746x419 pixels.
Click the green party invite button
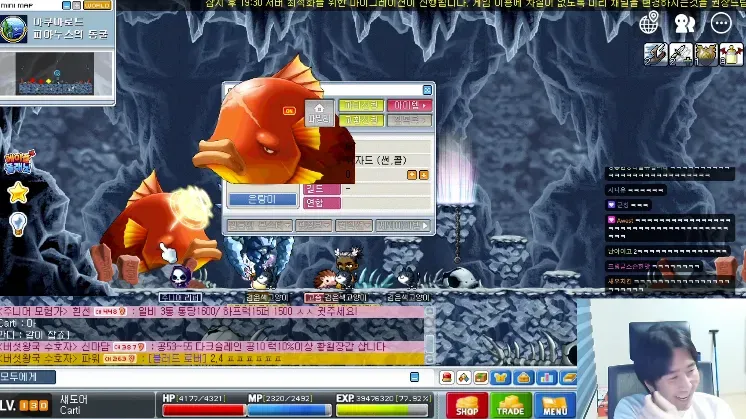point(361,105)
